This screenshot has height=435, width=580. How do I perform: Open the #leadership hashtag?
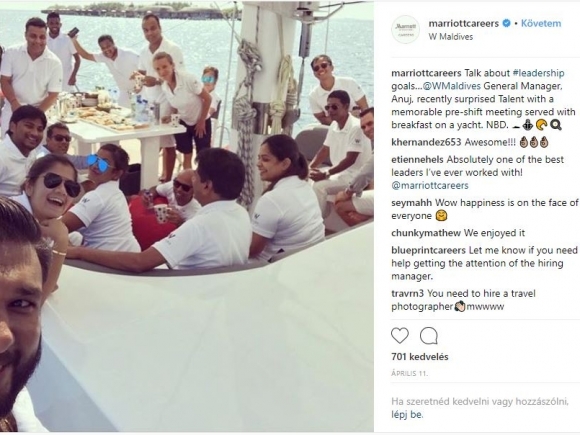coord(539,73)
